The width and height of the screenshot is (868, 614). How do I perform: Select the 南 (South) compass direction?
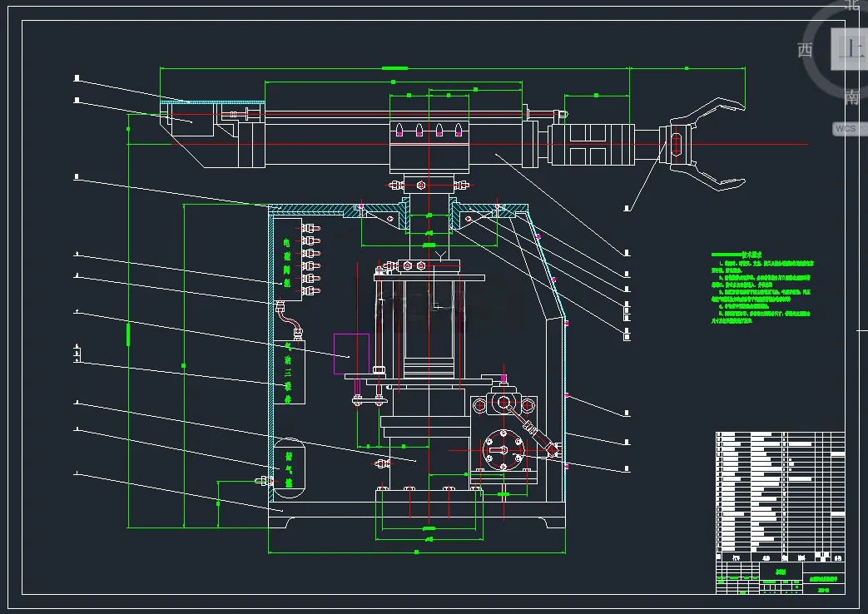tap(852, 97)
